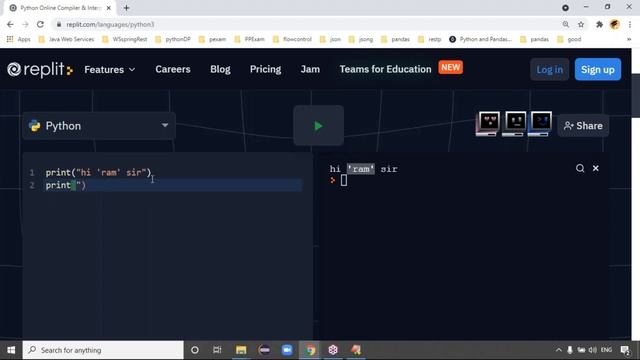Screen dimensions: 640x360
Task: Open the Chrome three-dot menu
Action: click(630, 24)
